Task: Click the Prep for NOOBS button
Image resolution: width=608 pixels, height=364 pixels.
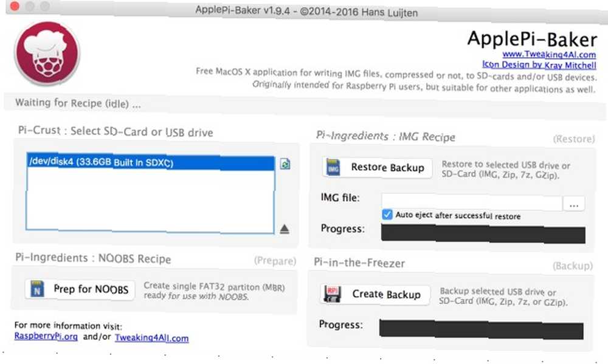Action: [x=80, y=289]
